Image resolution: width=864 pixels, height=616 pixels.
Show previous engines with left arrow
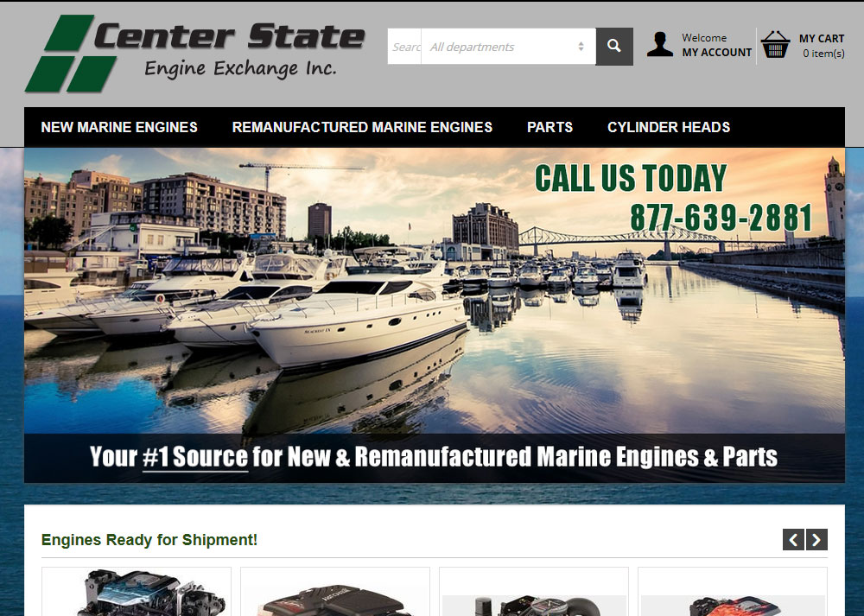[x=793, y=539]
